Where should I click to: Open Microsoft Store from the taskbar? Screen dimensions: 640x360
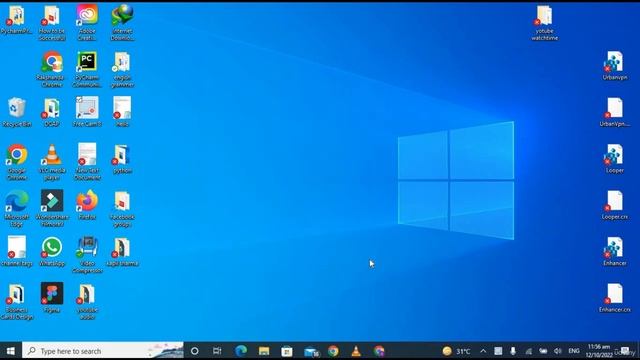pos(287,351)
